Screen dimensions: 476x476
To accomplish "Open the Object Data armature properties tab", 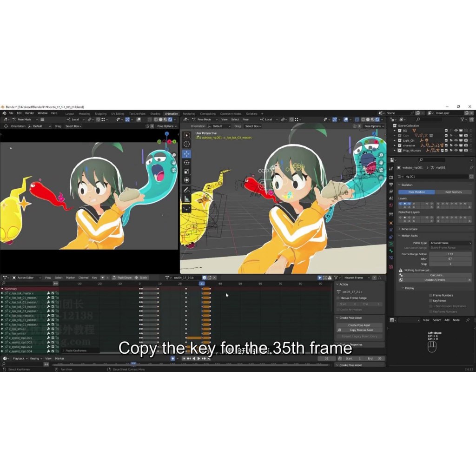I will [391, 244].
